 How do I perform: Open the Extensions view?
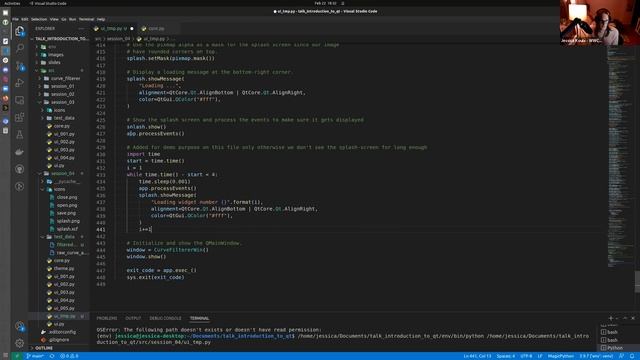20,117
